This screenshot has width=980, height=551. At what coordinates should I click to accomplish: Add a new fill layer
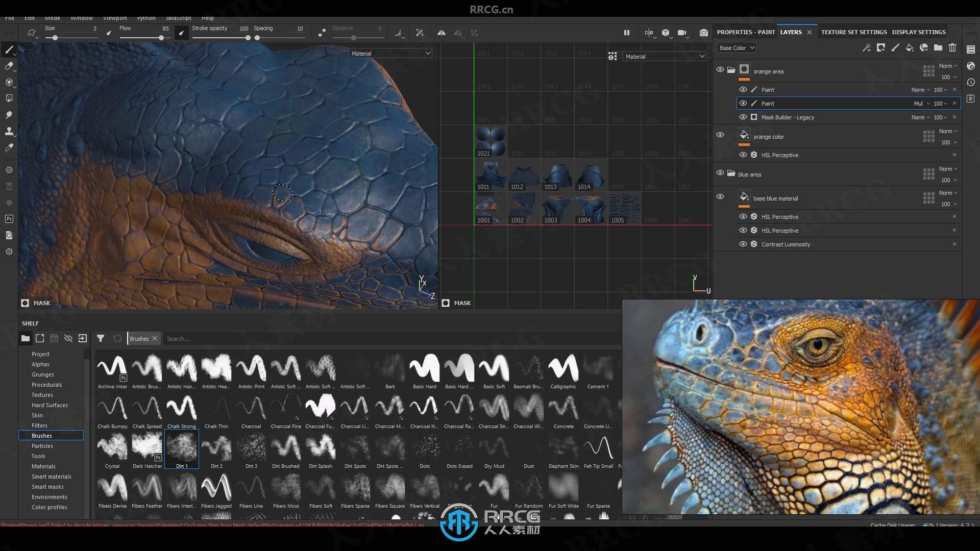(x=910, y=47)
